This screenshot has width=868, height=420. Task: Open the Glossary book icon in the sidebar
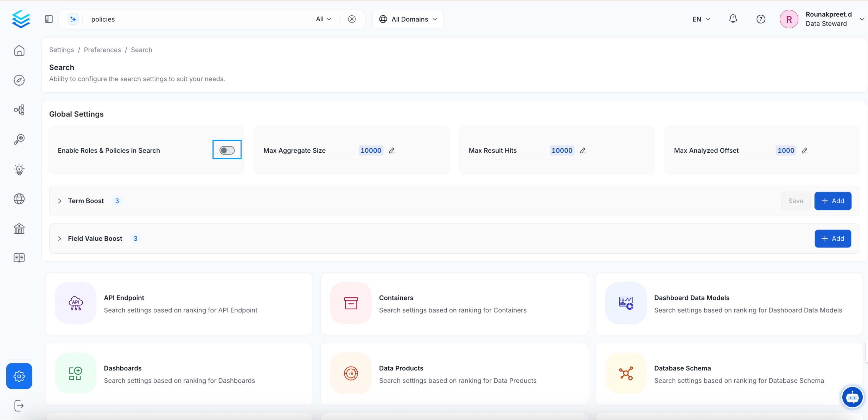(19, 258)
